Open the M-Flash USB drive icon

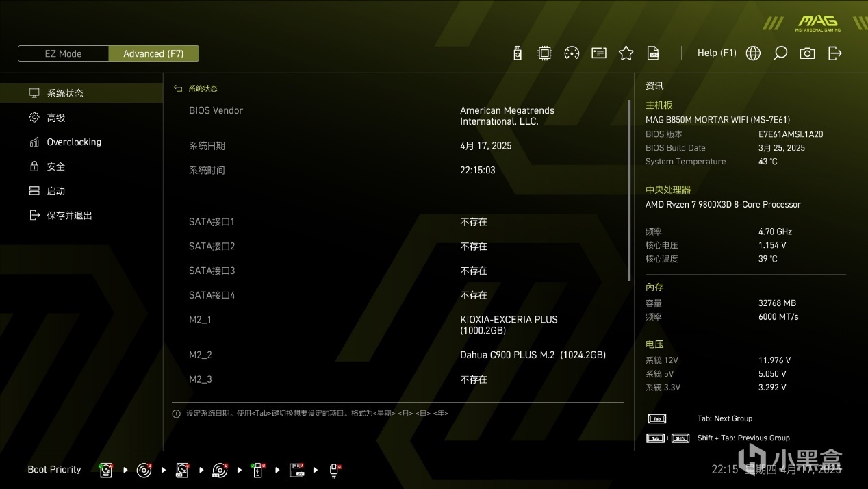518,53
